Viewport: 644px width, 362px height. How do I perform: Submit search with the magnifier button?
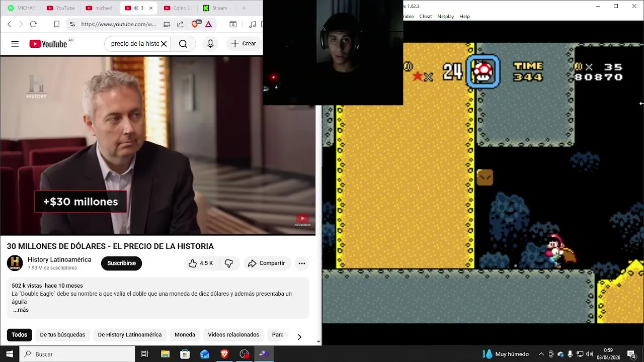[183, 44]
